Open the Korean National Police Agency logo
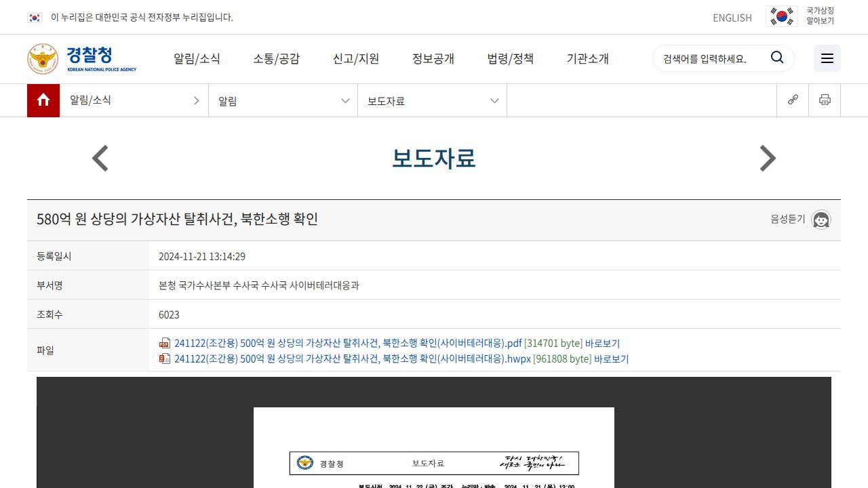 tap(82, 58)
